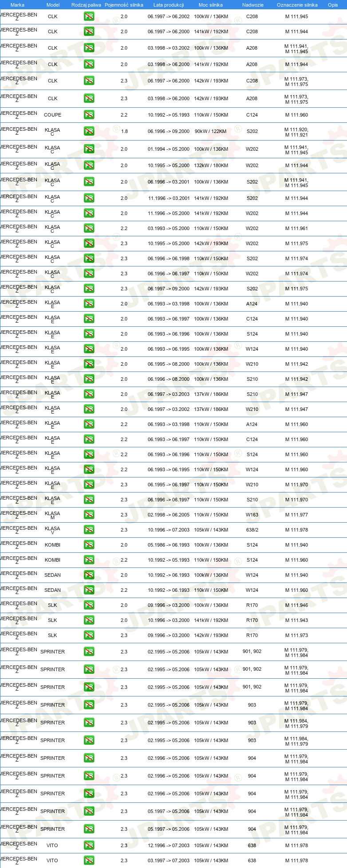The image size is (347, 868).
Task: Click fuel icon in SLK M 111.946 row
Action: pos(89,605)
